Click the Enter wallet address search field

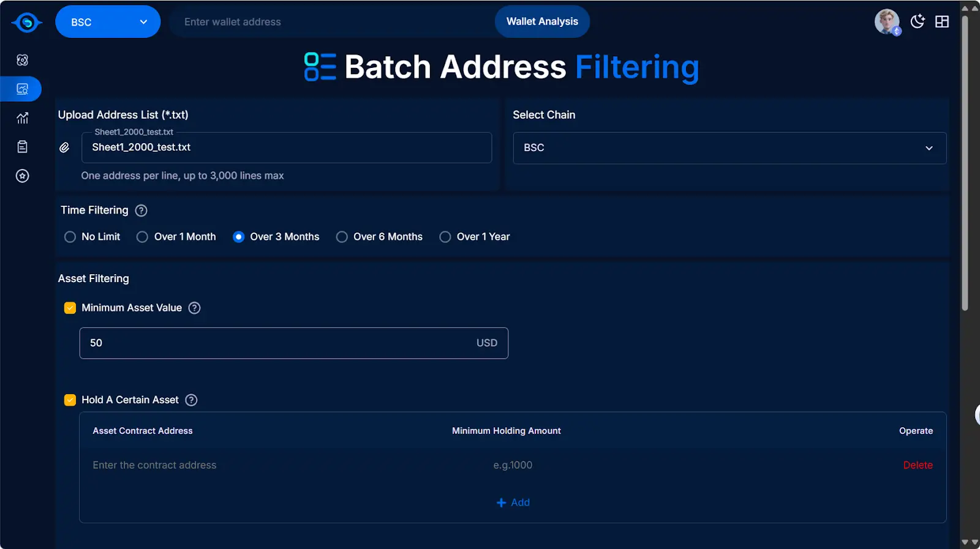[x=331, y=22]
